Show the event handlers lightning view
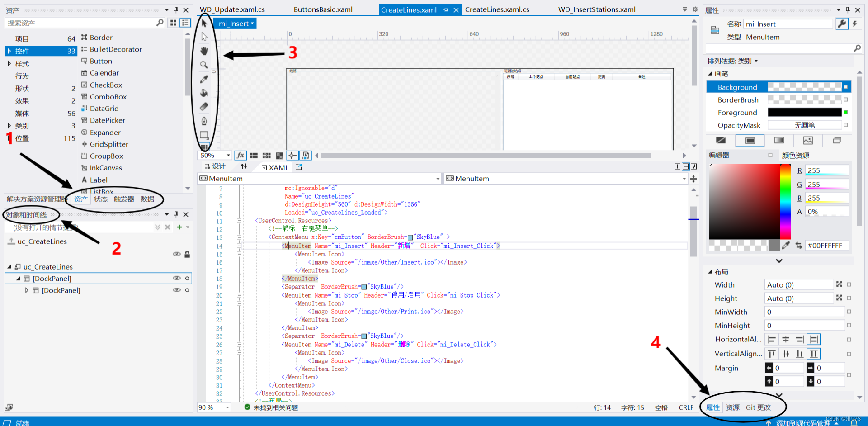Image resolution: width=868 pixels, height=426 pixels. click(x=854, y=24)
